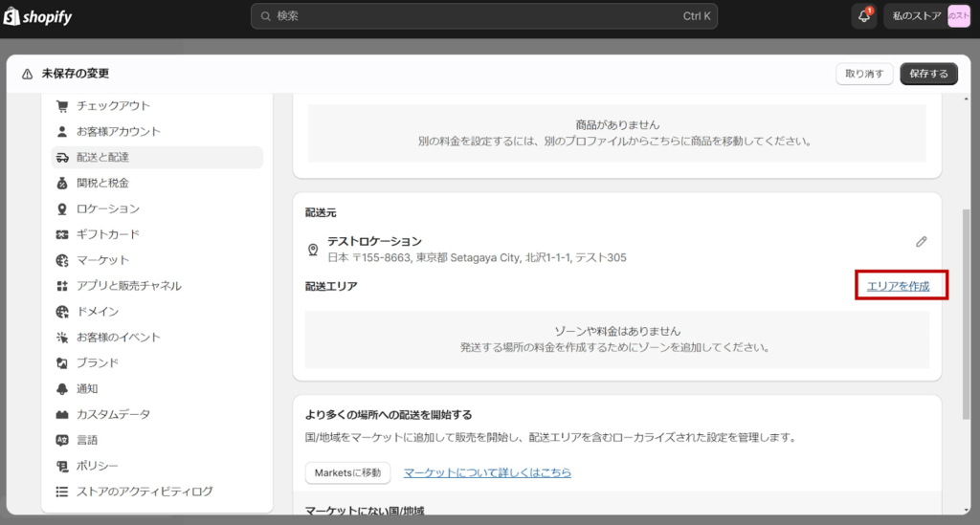Click the pink store avatar

click(x=959, y=16)
